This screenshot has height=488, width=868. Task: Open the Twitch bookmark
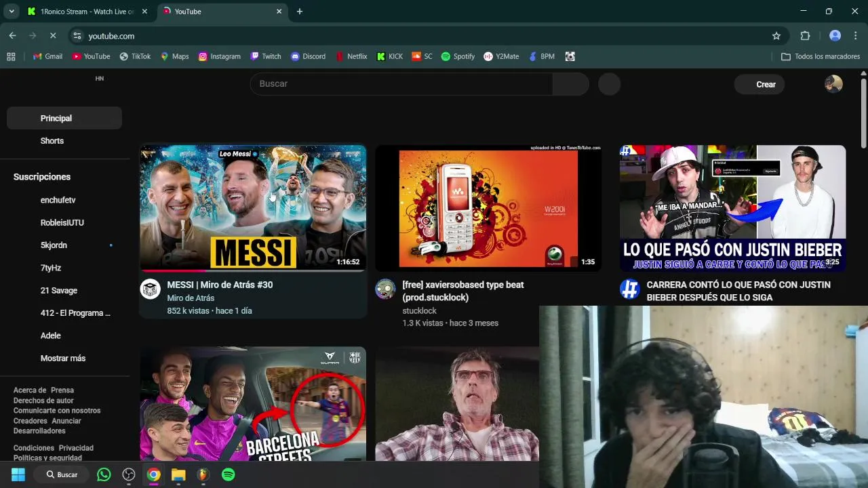265,56
